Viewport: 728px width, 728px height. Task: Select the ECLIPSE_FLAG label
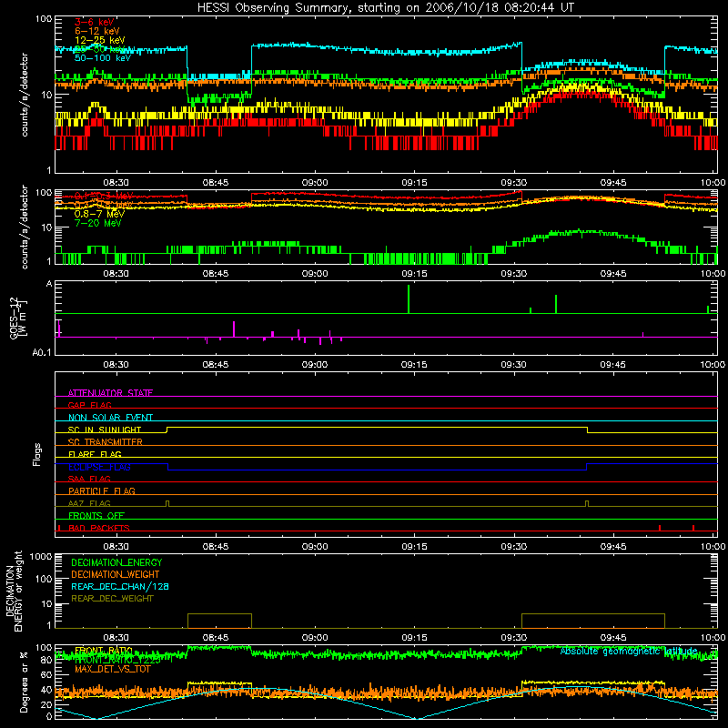tap(99, 467)
